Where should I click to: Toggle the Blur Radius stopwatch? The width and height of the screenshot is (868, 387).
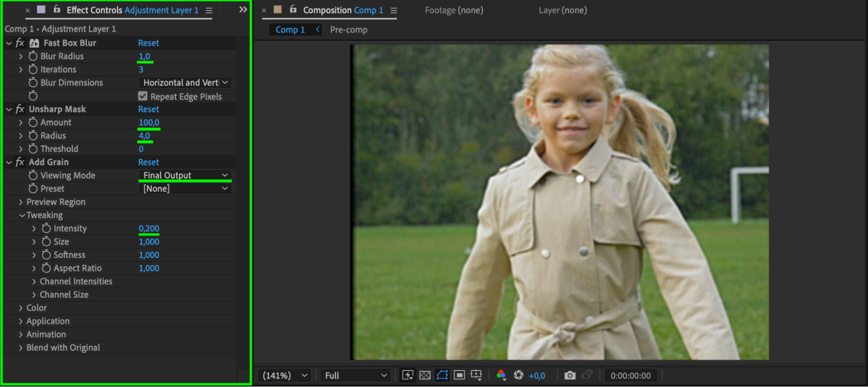point(33,56)
